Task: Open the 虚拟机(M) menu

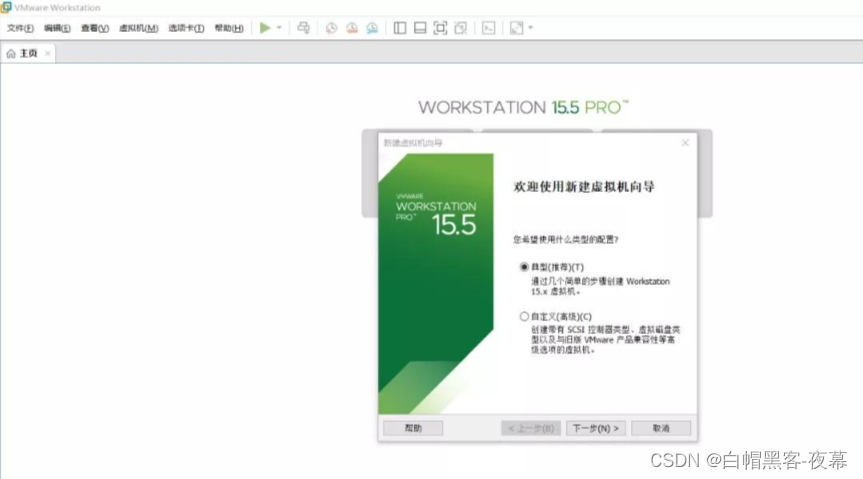Action: 139,28
